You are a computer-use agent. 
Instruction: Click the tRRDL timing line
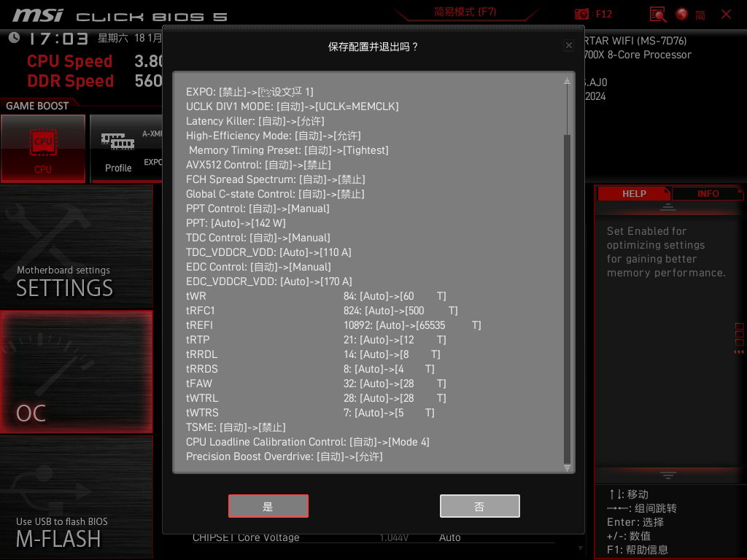coord(313,354)
